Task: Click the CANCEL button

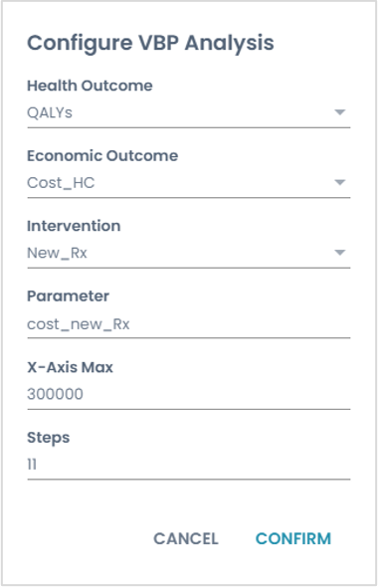Action: [186, 539]
